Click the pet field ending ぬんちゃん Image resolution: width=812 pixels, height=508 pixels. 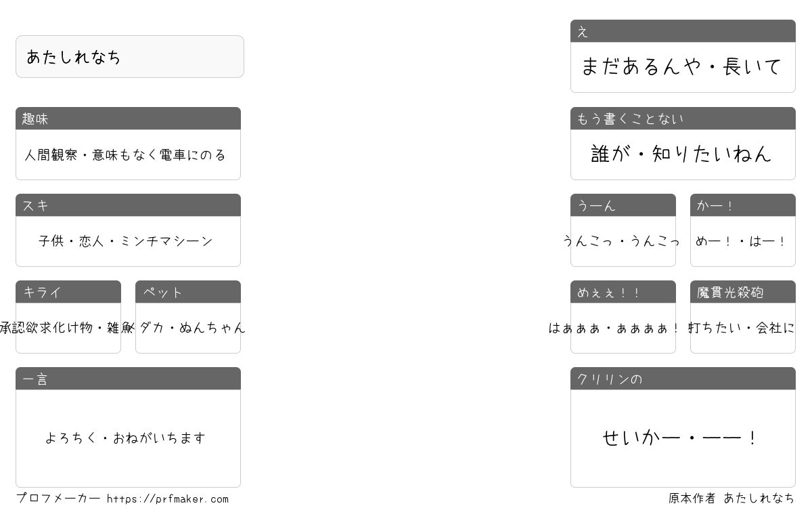188,328
